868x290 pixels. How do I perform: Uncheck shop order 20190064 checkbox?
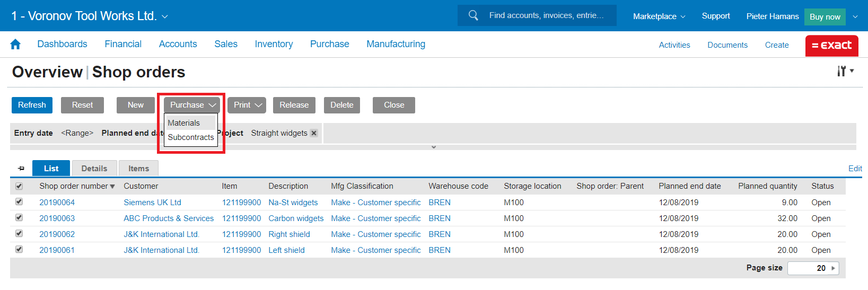pos(19,202)
